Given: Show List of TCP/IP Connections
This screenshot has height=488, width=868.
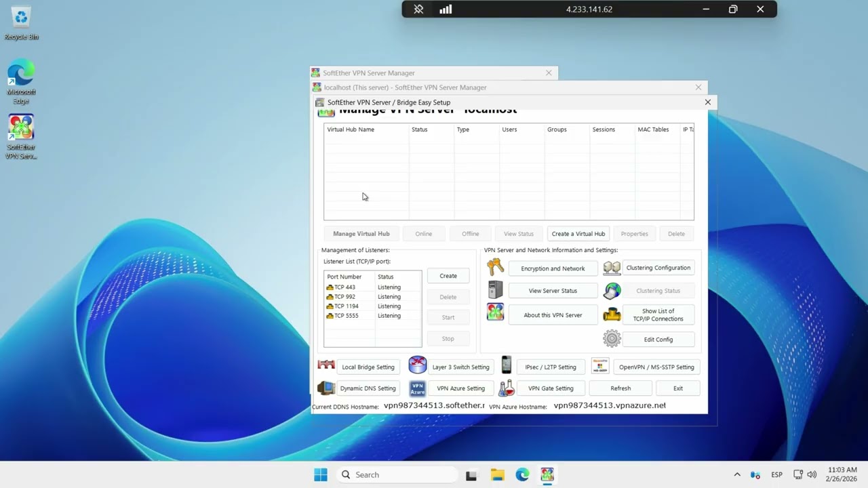Looking at the screenshot, I should pyautogui.click(x=658, y=315).
